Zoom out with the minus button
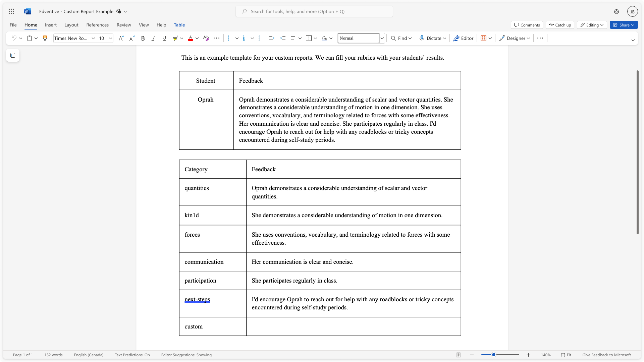This screenshot has width=644, height=362. [x=472, y=355]
